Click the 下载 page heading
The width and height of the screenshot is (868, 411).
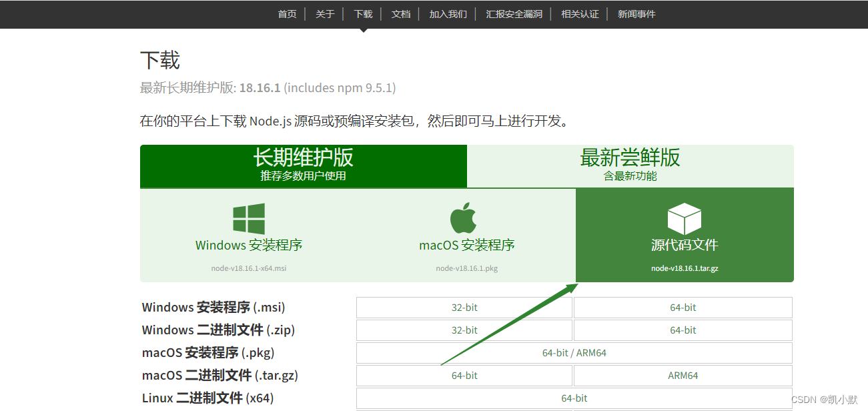click(160, 61)
